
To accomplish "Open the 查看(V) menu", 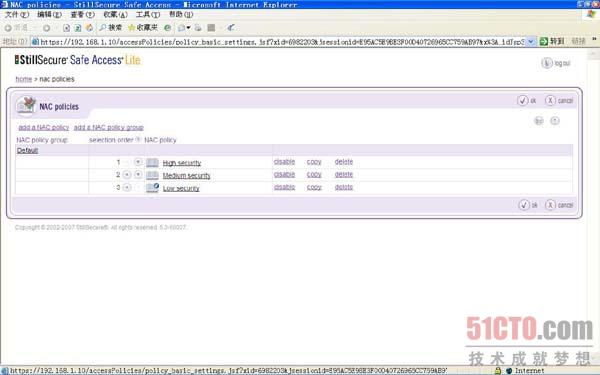I will (x=82, y=15).
